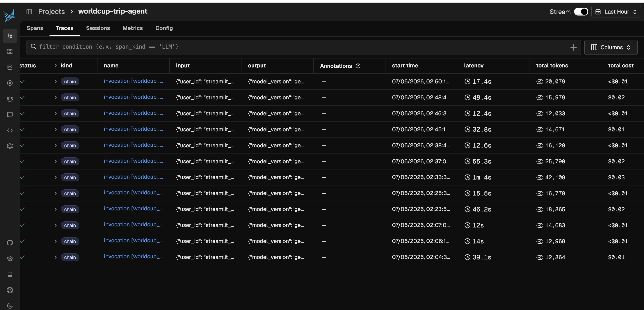
Task: Click the start time 07/06/2026, 02:50 cell
Action: [420, 81]
